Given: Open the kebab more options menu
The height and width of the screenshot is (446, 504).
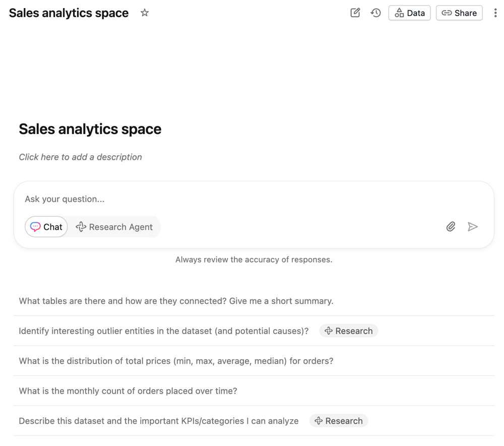Looking at the screenshot, I should 495,13.
